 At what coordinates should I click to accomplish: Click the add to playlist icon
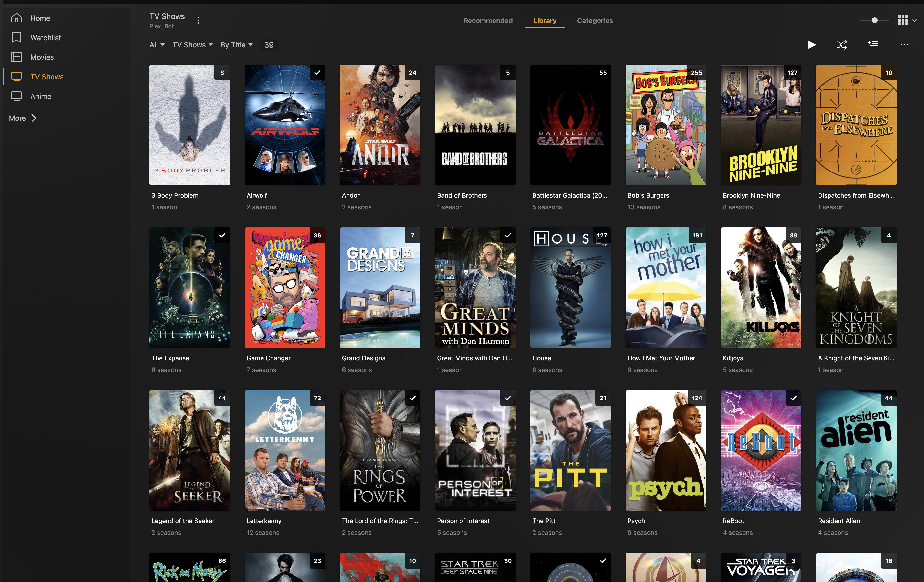point(873,45)
